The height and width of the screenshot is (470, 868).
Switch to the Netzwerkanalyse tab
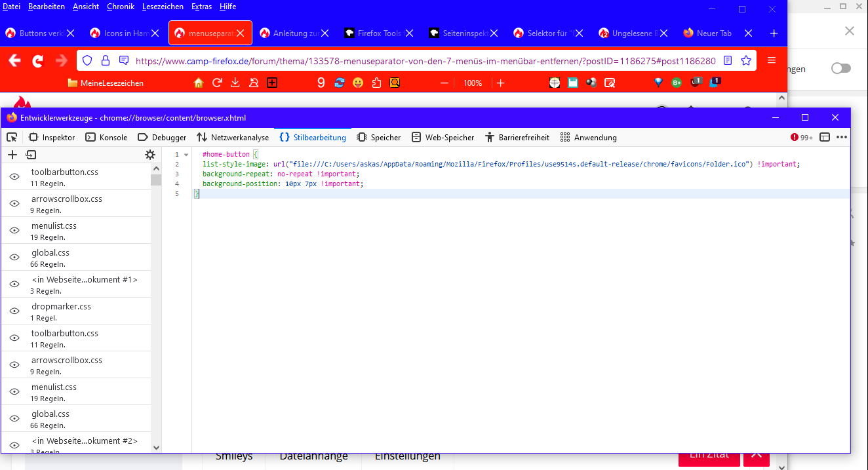pyautogui.click(x=233, y=138)
